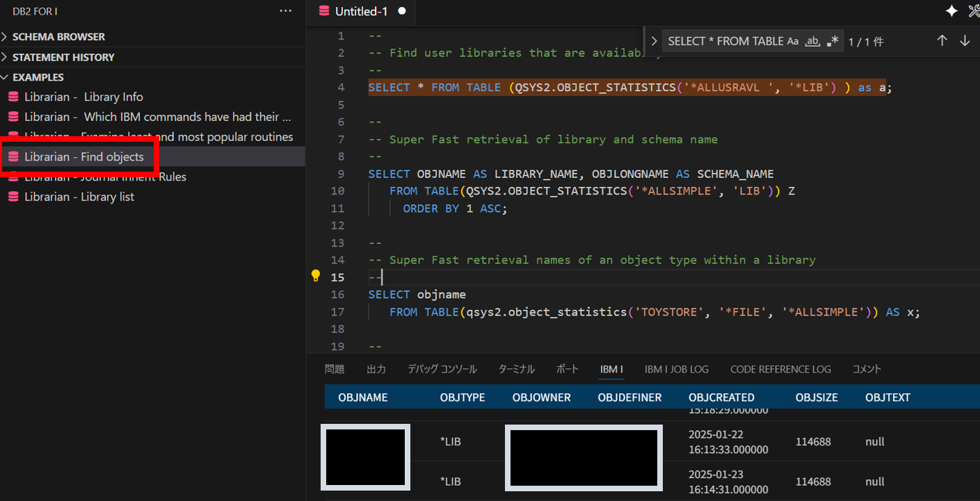Open the DB2 for i views and more actions menu

click(286, 11)
